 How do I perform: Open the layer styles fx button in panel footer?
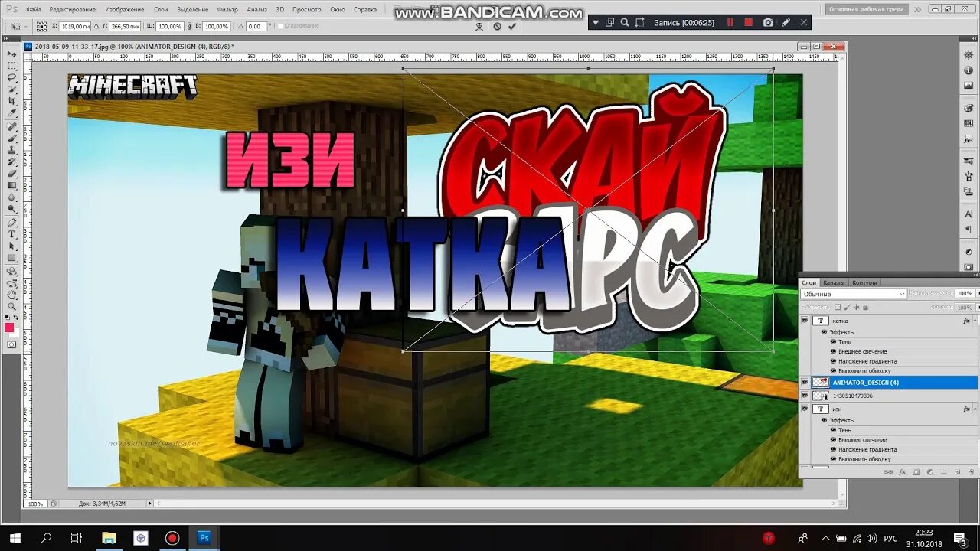pyautogui.click(x=903, y=472)
